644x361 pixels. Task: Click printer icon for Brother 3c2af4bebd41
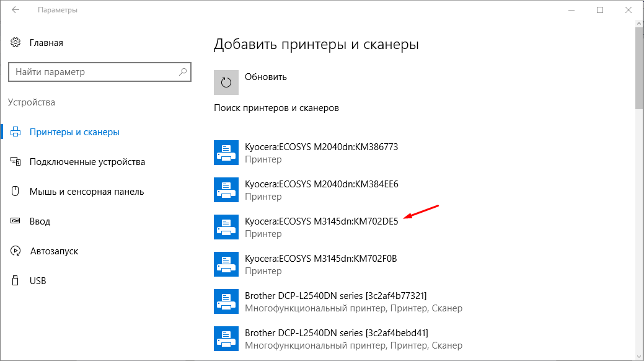tap(226, 339)
